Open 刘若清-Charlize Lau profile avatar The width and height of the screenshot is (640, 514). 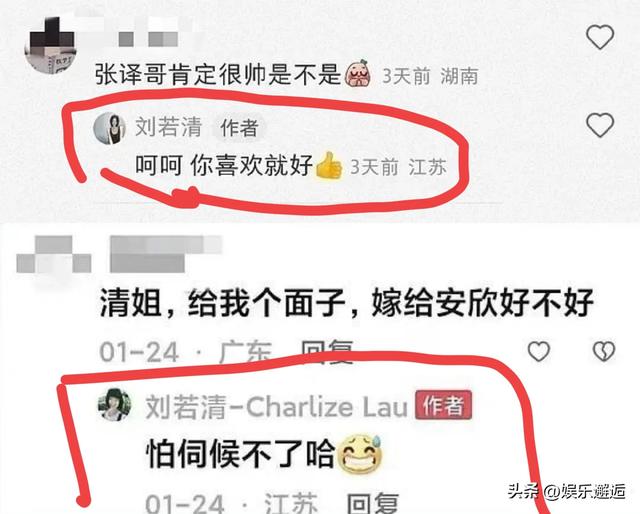click(115, 405)
